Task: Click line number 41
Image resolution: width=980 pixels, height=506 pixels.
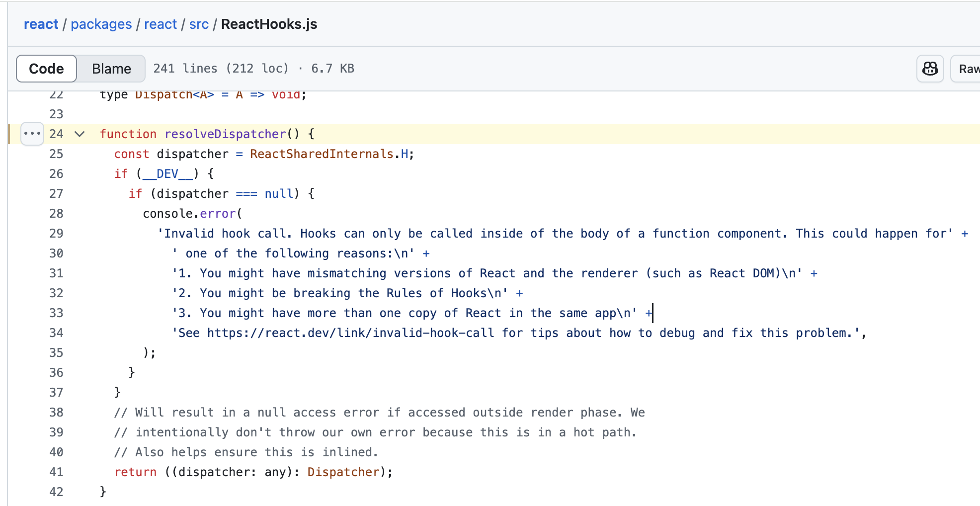Action: 56,472
